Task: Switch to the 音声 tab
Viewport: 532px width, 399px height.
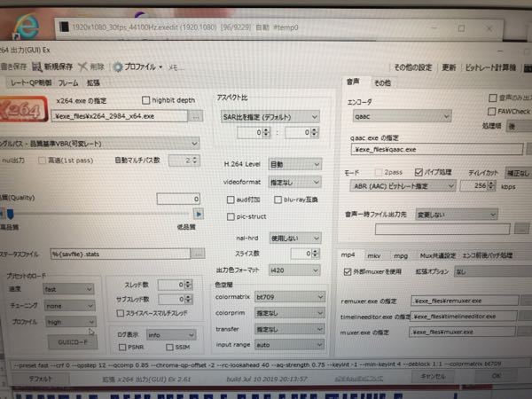Action: coord(353,82)
